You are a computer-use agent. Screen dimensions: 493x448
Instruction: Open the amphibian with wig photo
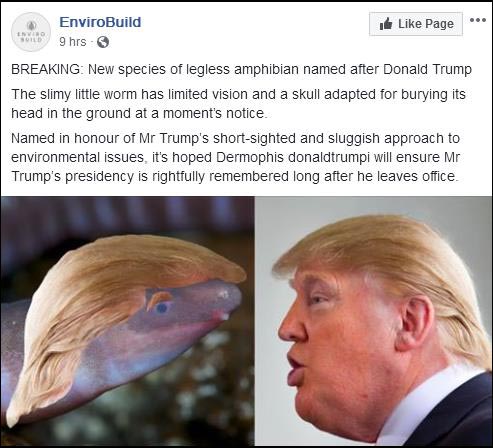128,321
